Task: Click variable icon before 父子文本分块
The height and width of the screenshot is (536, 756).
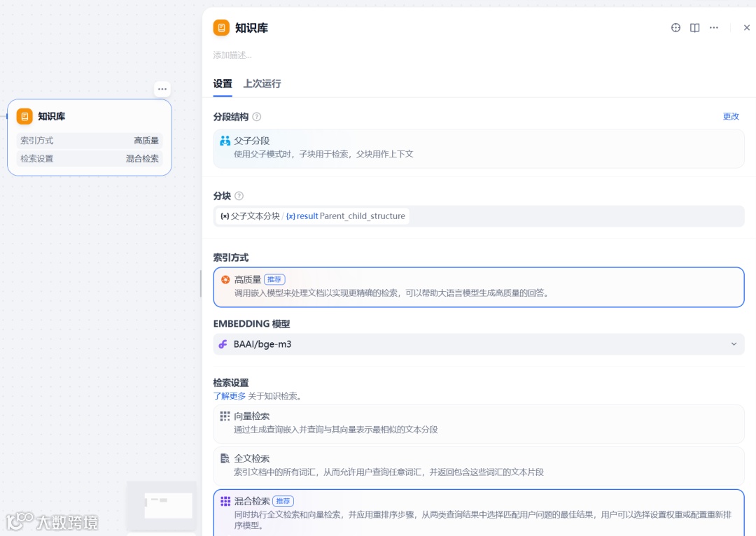Action: tap(225, 216)
